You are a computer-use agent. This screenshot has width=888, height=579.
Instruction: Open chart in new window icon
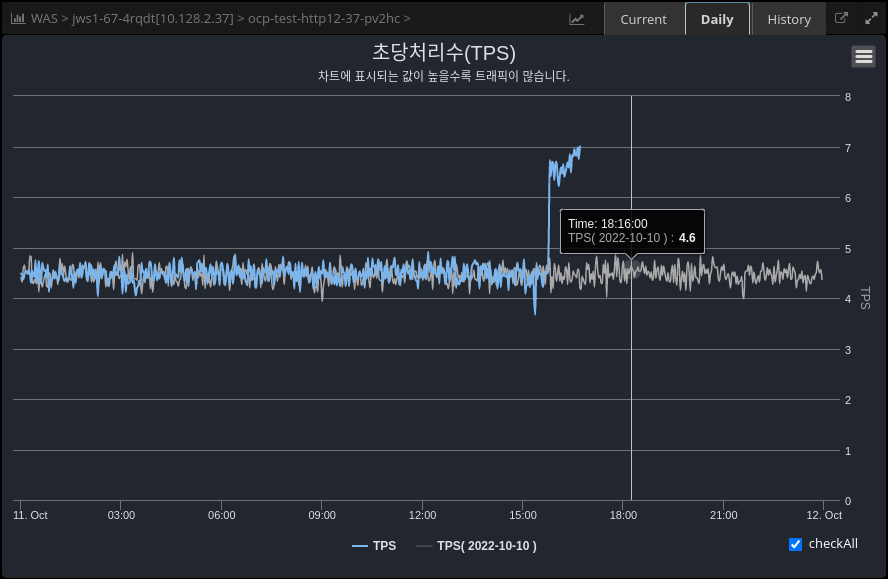[841, 18]
